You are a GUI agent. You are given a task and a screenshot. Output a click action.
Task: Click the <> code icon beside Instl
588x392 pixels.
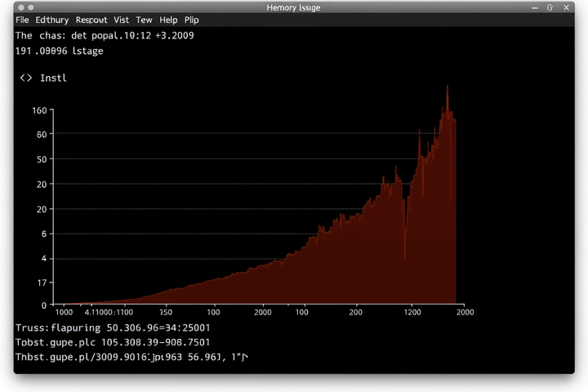(x=26, y=78)
